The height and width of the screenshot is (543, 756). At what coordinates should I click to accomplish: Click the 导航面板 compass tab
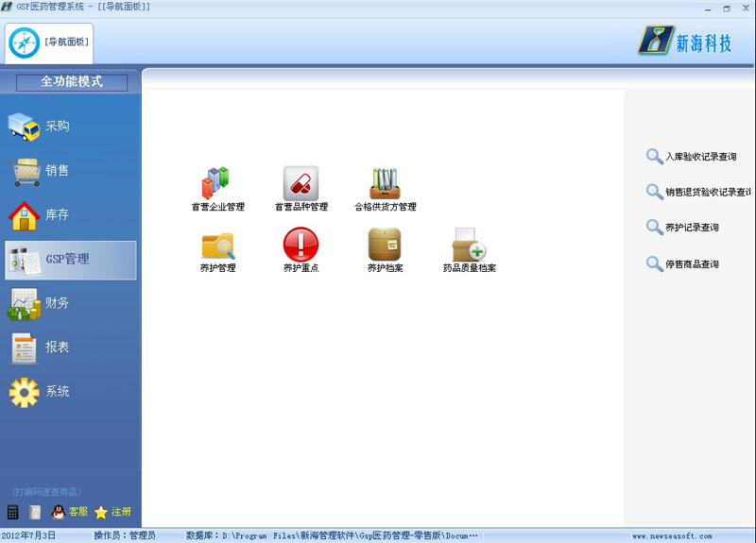(49, 42)
